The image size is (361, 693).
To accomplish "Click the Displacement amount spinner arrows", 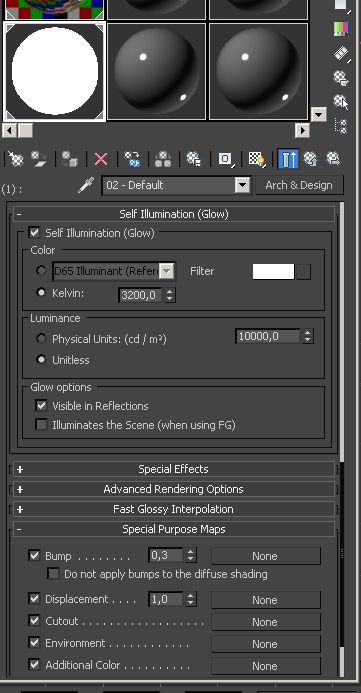I will (x=191, y=599).
